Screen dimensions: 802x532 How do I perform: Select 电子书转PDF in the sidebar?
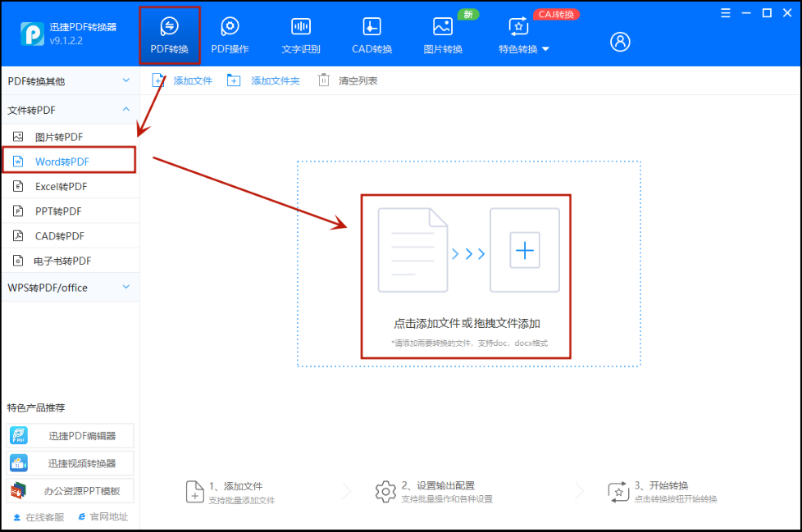pyautogui.click(x=70, y=261)
